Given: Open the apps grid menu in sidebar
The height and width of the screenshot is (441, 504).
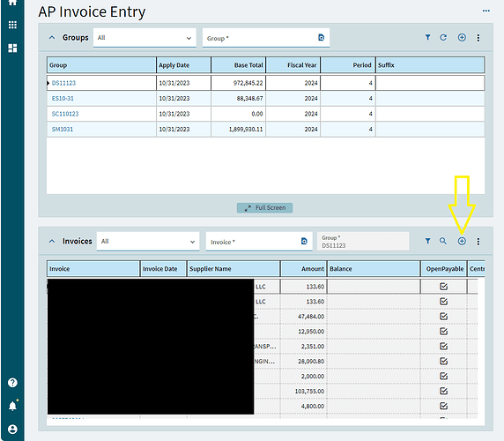Looking at the screenshot, I should (12, 25).
